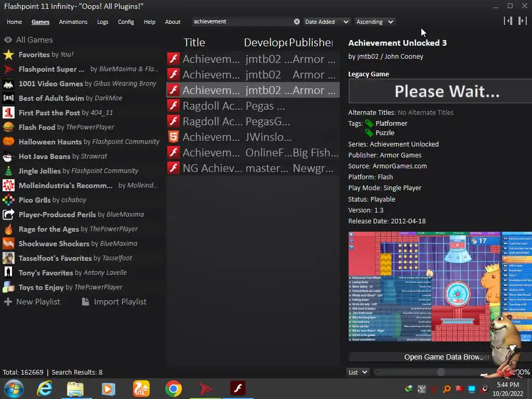Adjust the thumbnail scale slider handle
This screenshot has width=532, height=399.
pyautogui.click(x=441, y=372)
